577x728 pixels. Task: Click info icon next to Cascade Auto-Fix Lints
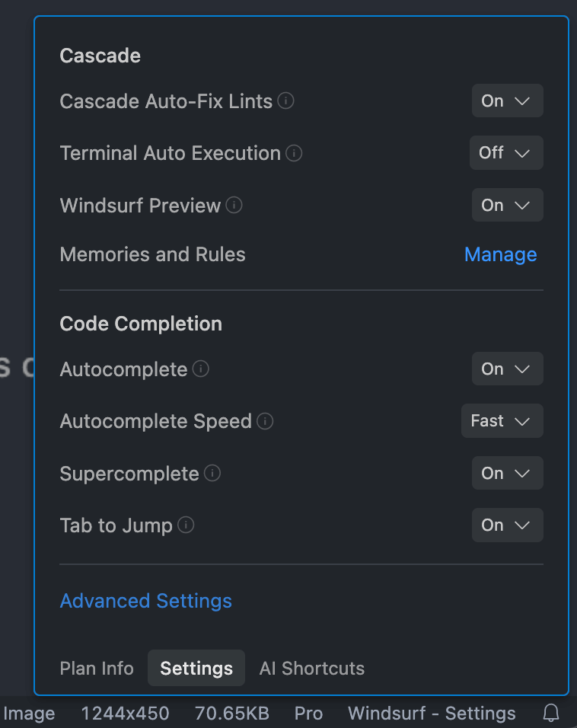pyautogui.click(x=286, y=101)
